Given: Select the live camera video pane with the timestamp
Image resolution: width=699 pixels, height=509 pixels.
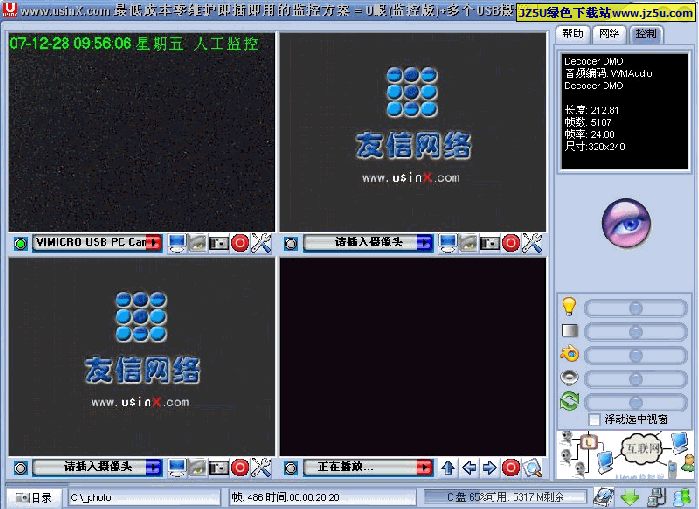Looking at the screenshot, I should coord(141,132).
